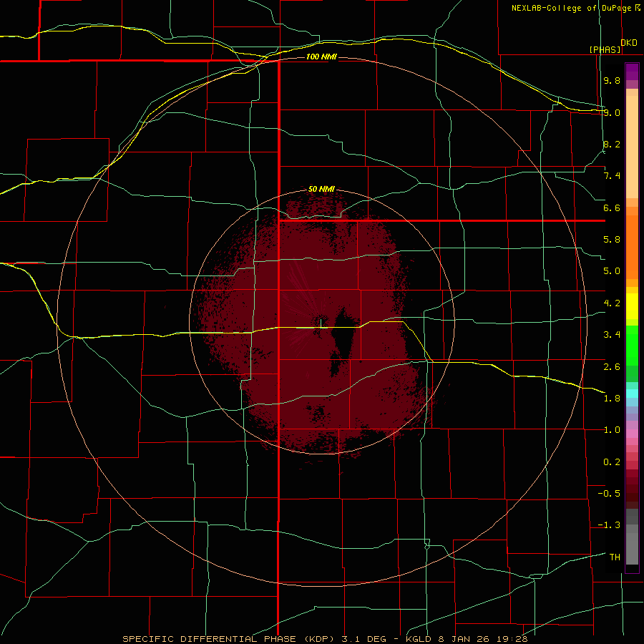
Task: Click the -0.5 scale value
Action: pos(609,494)
